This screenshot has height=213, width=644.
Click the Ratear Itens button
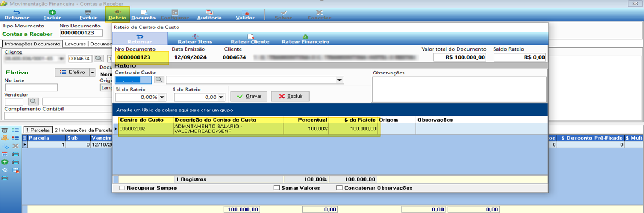tap(195, 39)
